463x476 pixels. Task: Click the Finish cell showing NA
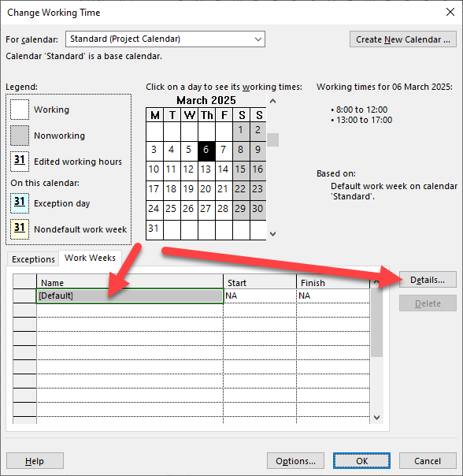(333, 296)
